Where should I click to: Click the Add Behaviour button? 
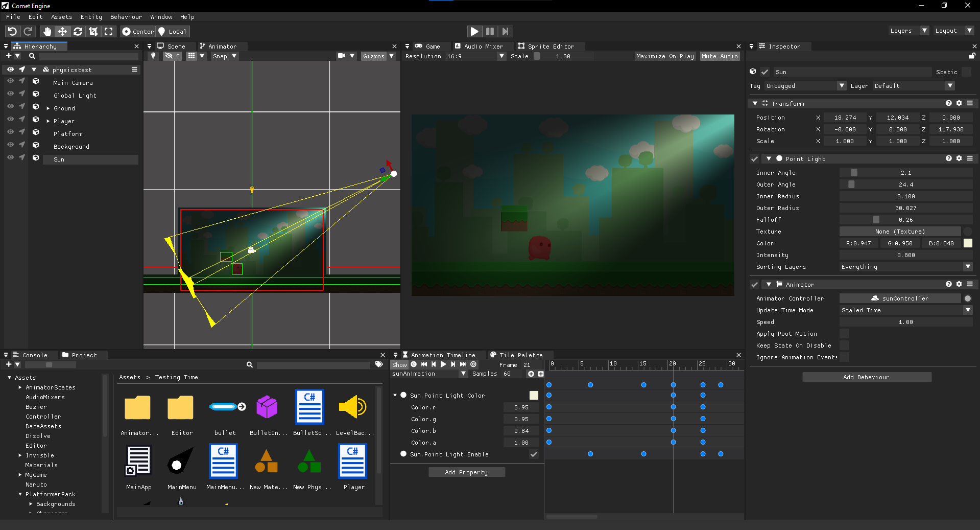click(866, 377)
